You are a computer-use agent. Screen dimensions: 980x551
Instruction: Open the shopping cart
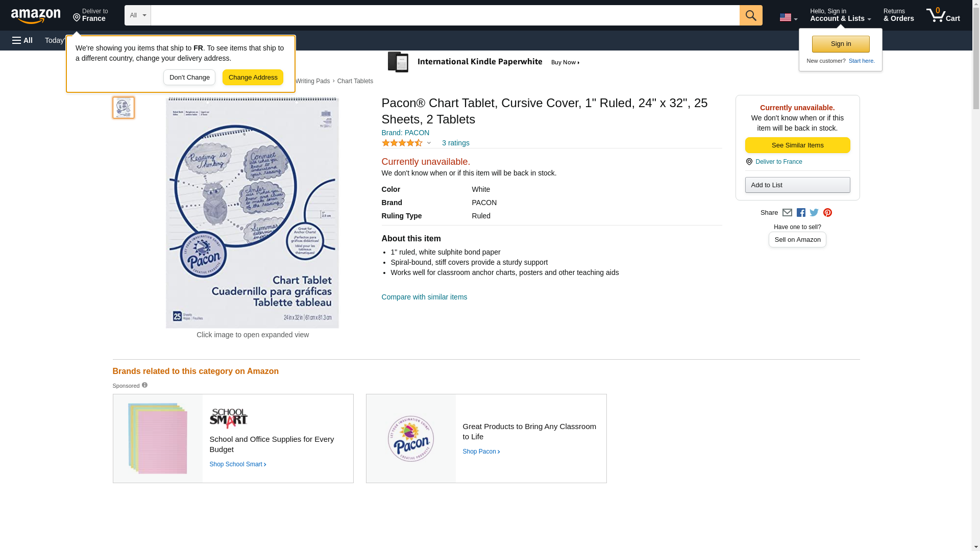[x=943, y=15]
